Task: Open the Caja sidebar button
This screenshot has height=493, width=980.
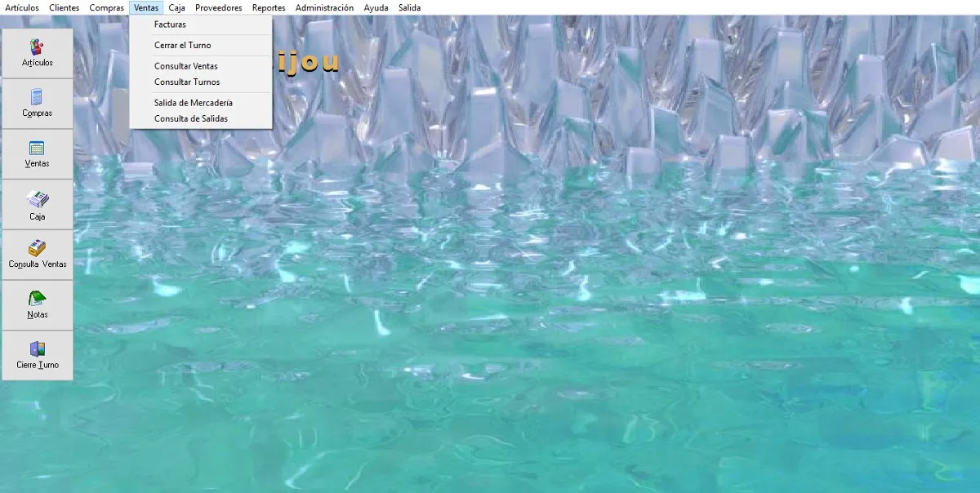Action: point(38,205)
